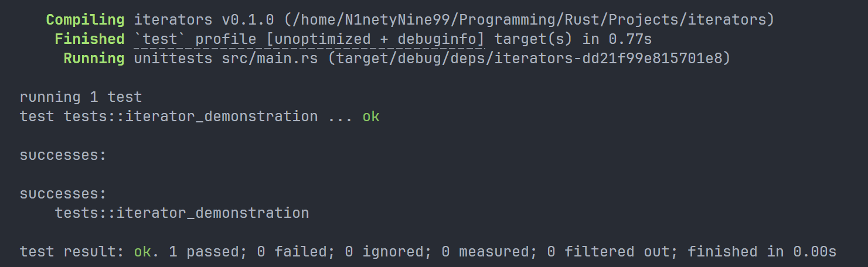Click the /home/N1netyNine99 project path

(529, 20)
